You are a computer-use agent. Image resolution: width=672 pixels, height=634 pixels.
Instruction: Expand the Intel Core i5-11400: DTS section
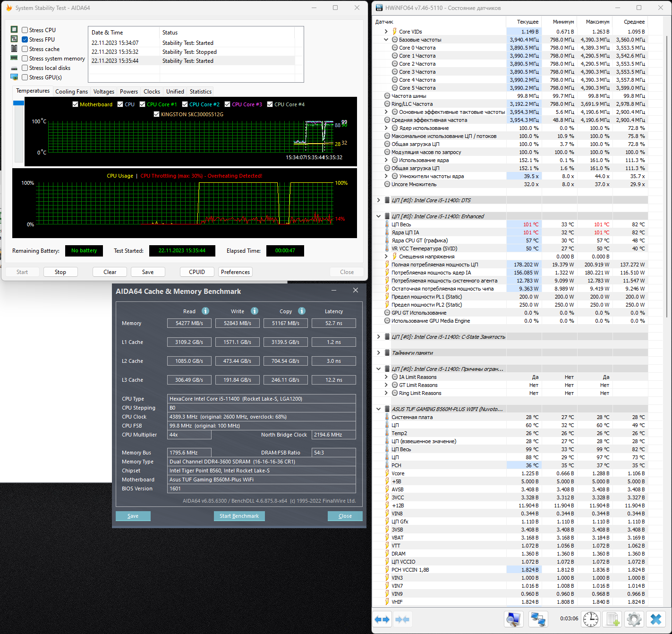pyautogui.click(x=379, y=200)
